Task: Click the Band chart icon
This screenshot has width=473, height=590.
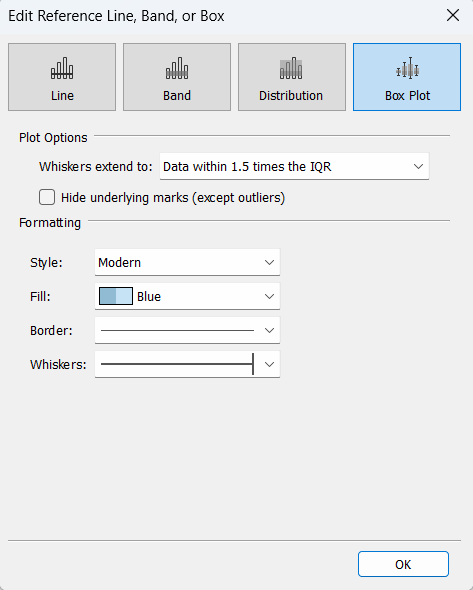Action: 177,68
